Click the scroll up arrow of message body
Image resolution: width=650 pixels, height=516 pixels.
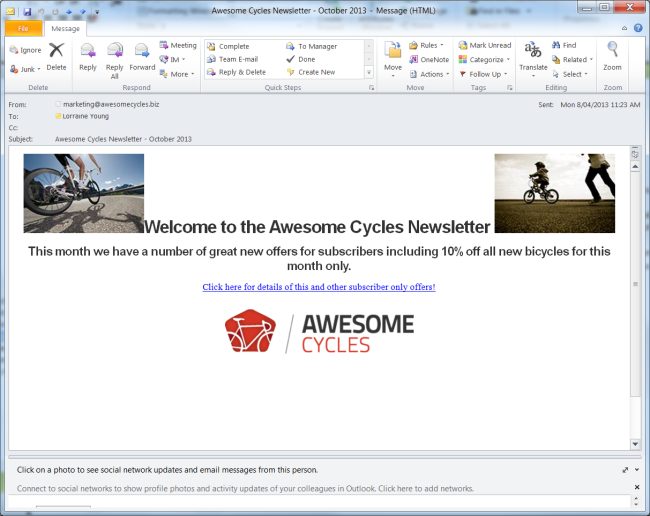click(x=635, y=167)
